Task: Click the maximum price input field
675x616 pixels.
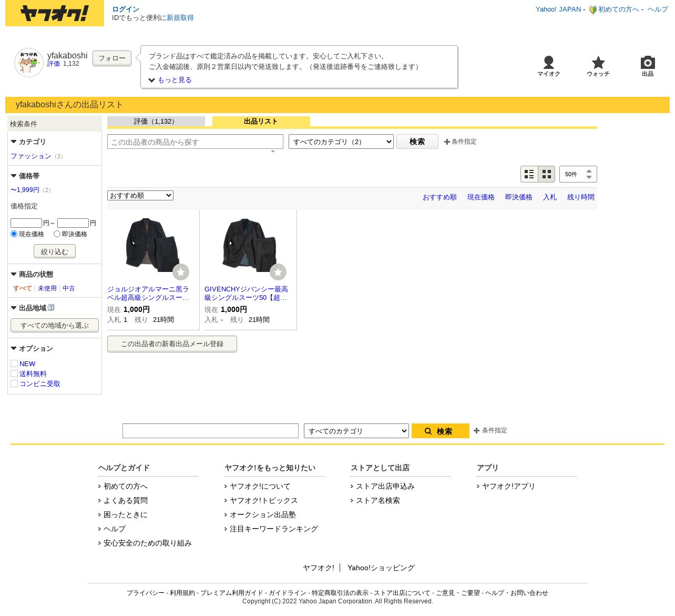Action: pos(73,223)
